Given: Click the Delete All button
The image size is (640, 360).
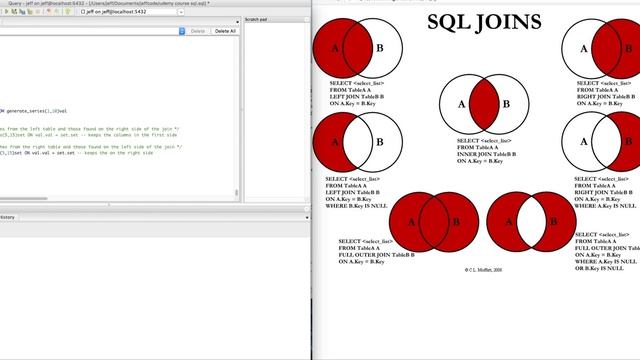Looking at the screenshot, I should (225, 31).
